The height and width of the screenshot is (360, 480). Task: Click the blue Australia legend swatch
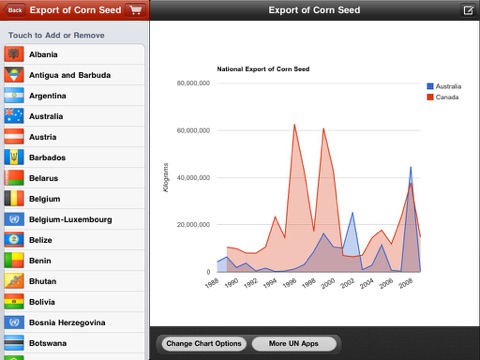[430, 86]
